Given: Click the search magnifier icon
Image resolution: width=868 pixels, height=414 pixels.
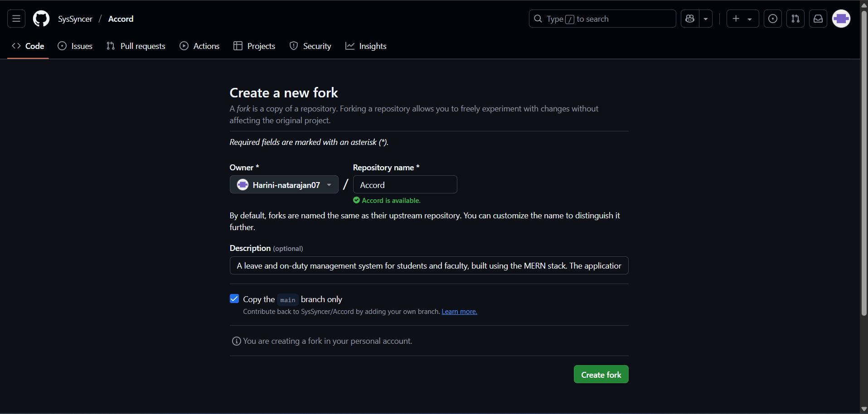Looking at the screenshot, I should pos(538,19).
